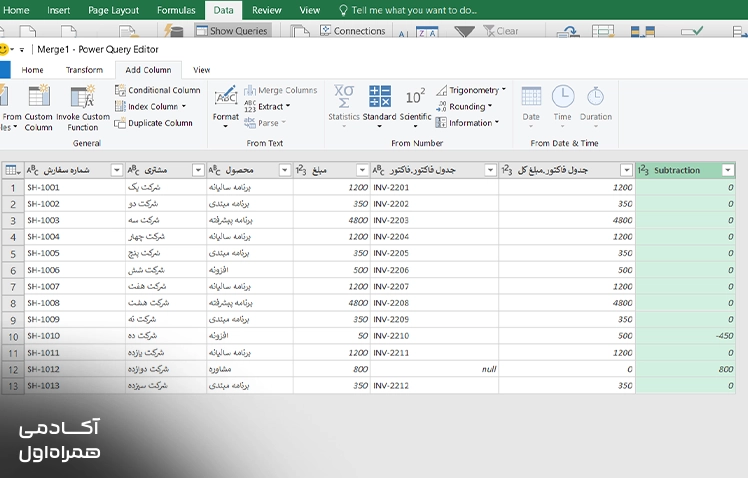This screenshot has width=748, height=478.
Task: Open the Trigonometry dropdown
Action: coord(471,90)
